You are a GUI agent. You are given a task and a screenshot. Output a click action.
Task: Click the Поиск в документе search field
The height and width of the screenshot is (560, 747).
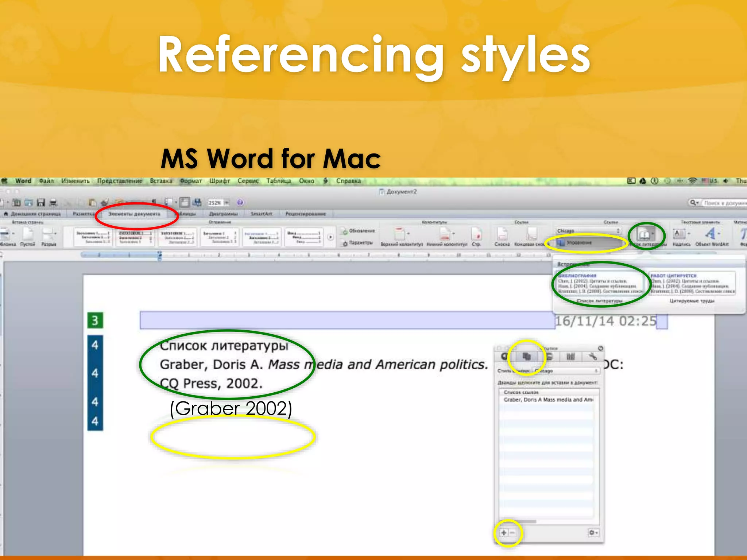coord(725,203)
